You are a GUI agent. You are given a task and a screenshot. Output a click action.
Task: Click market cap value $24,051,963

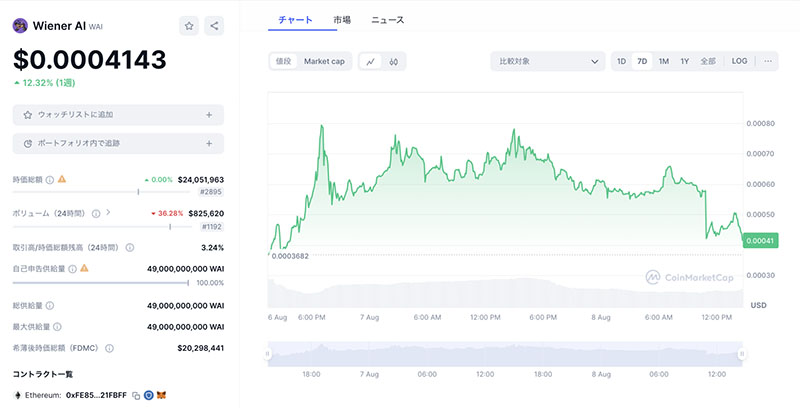click(x=201, y=180)
